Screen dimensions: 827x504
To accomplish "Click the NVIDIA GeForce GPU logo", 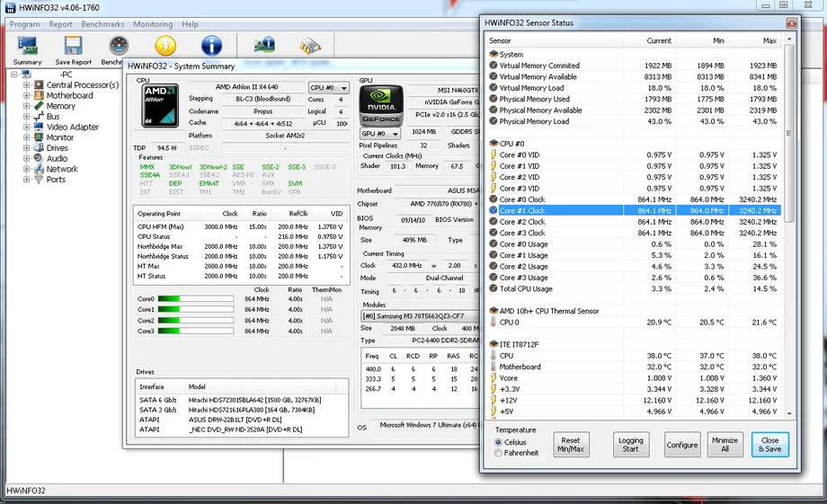I will tap(381, 105).
